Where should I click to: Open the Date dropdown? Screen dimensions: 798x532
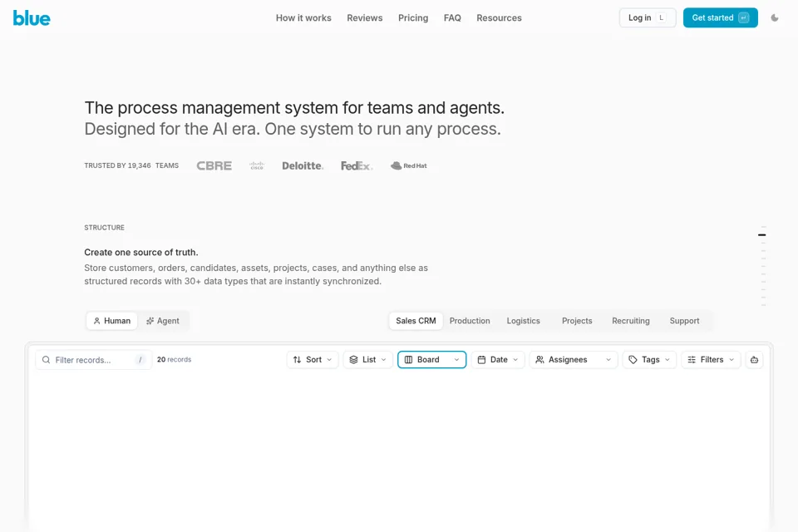coord(498,360)
